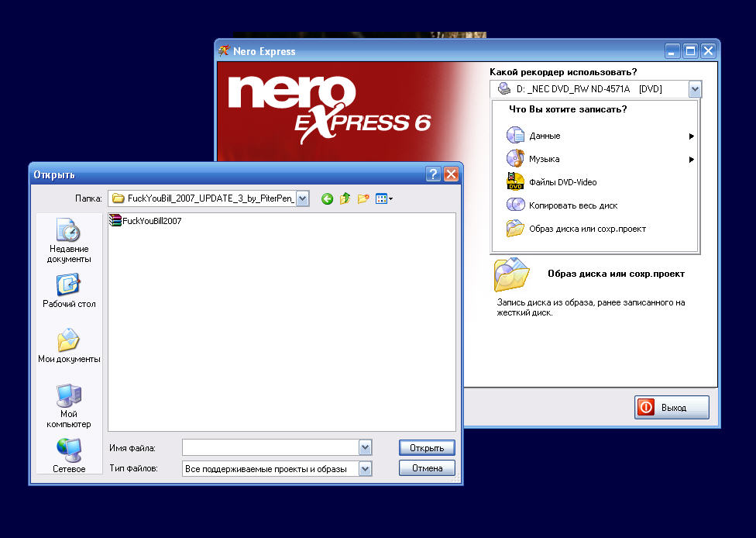Click the FuckYouBill2007 WinRAR file icon
The height and width of the screenshot is (538, 756).
click(115, 220)
